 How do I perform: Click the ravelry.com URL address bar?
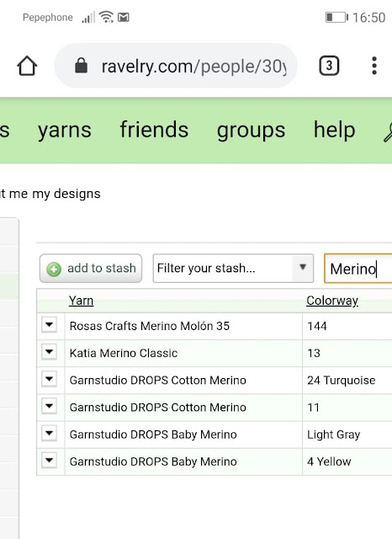[x=176, y=66]
